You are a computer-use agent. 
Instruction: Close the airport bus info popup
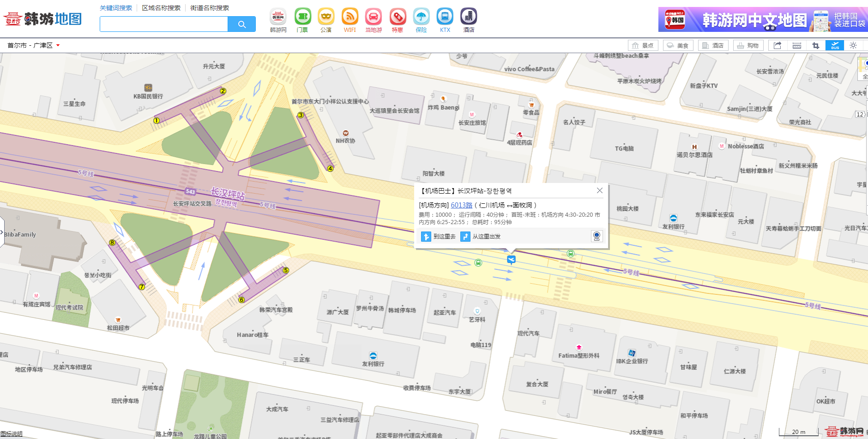[599, 190]
